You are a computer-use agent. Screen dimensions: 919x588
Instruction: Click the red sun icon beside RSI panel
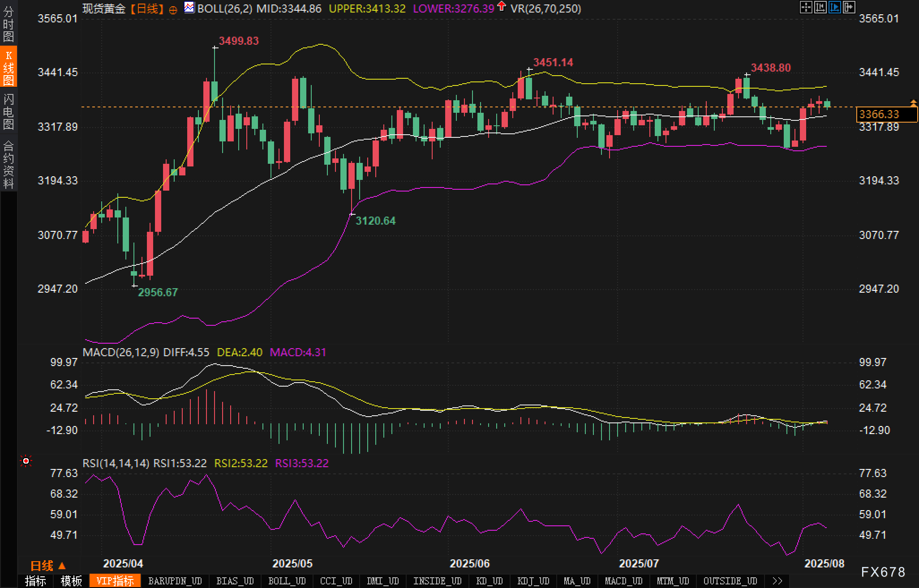(x=26, y=461)
